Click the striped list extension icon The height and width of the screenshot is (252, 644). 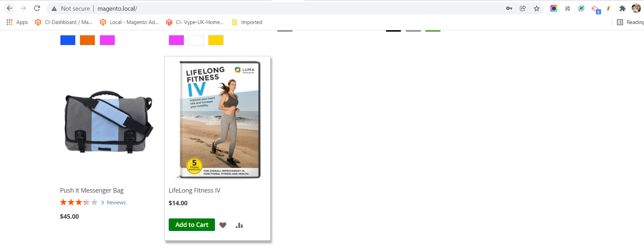(567, 8)
